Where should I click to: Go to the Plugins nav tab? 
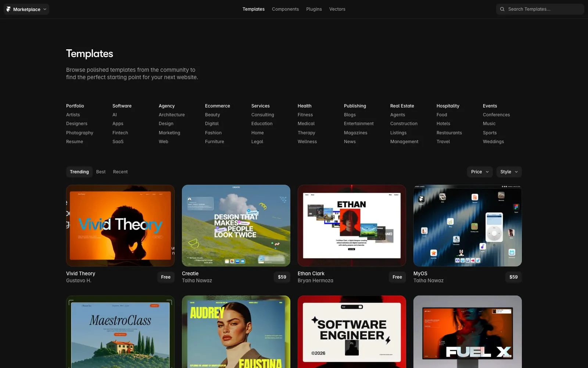tap(314, 9)
